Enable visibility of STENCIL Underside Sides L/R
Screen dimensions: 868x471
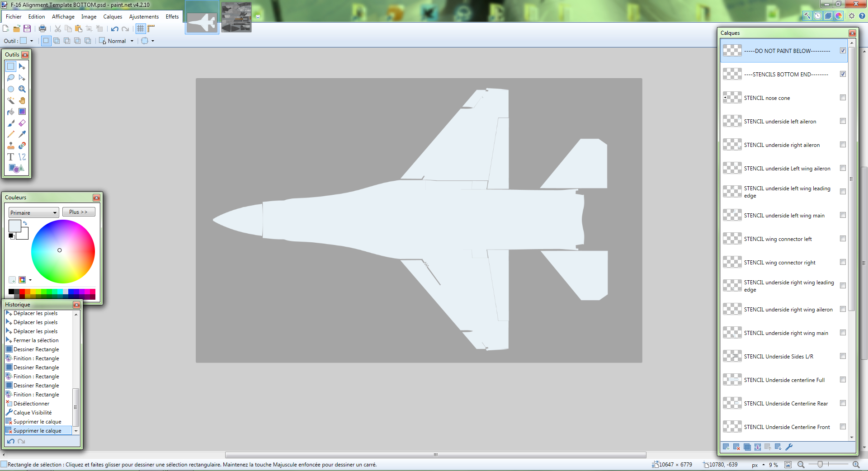click(843, 356)
